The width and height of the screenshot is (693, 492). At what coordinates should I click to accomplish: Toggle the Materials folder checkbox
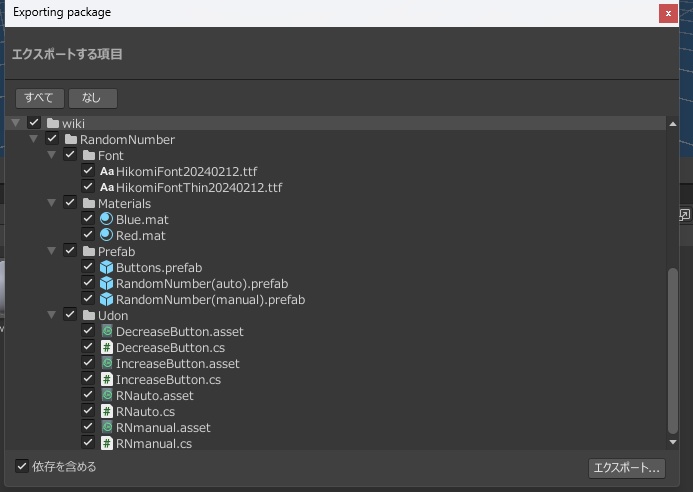pos(70,202)
